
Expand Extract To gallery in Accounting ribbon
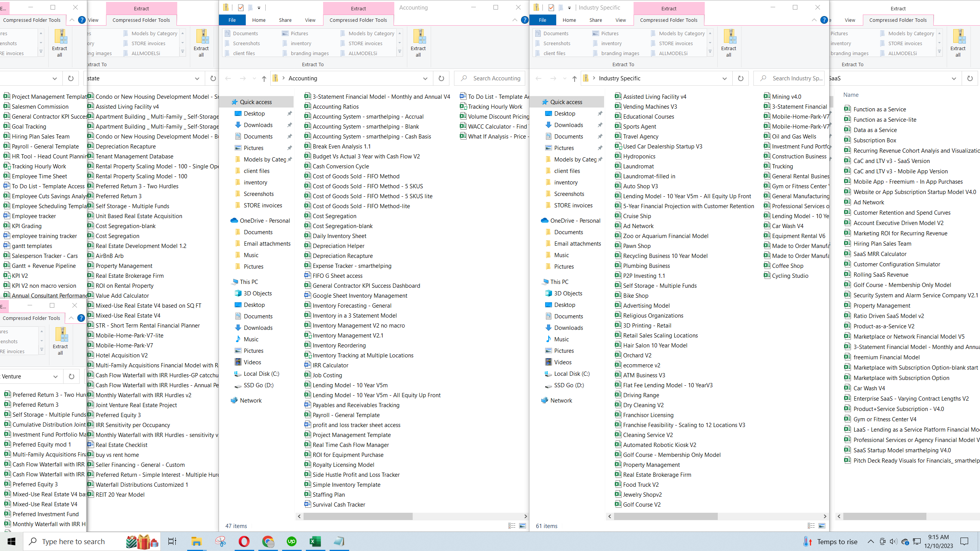click(400, 52)
